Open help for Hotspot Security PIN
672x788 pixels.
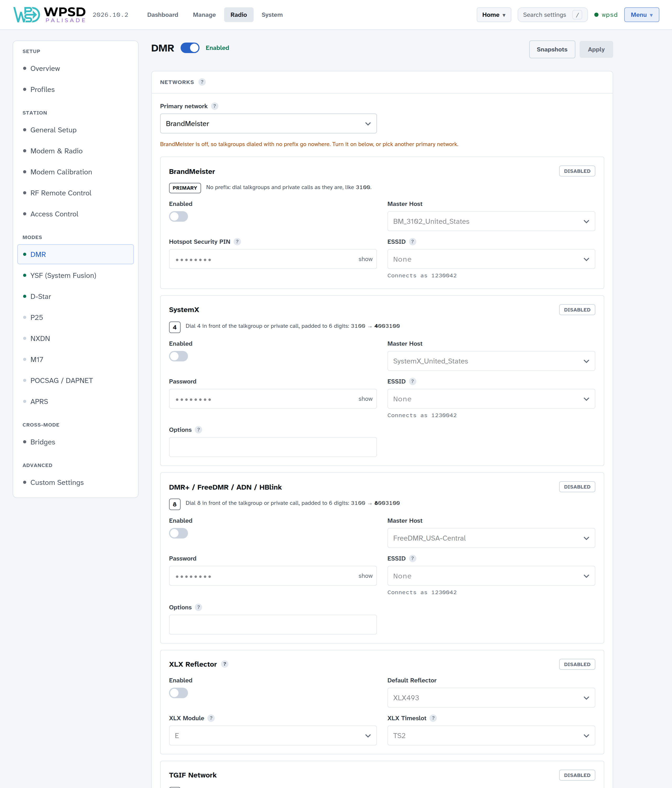237,242
